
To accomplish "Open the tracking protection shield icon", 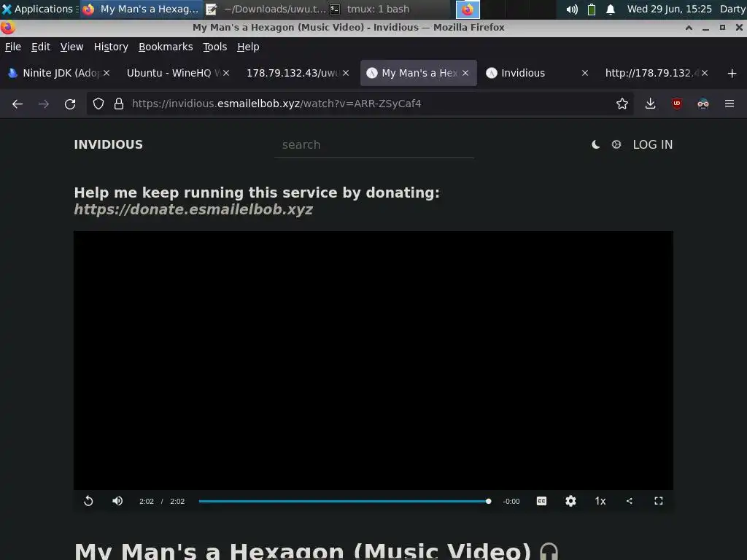I will [x=98, y=104].
